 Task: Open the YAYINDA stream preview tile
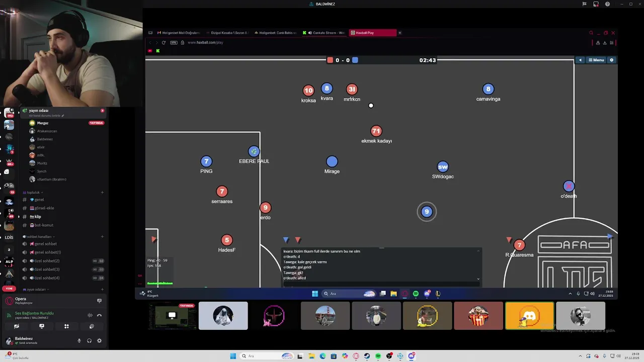[172, 316]
